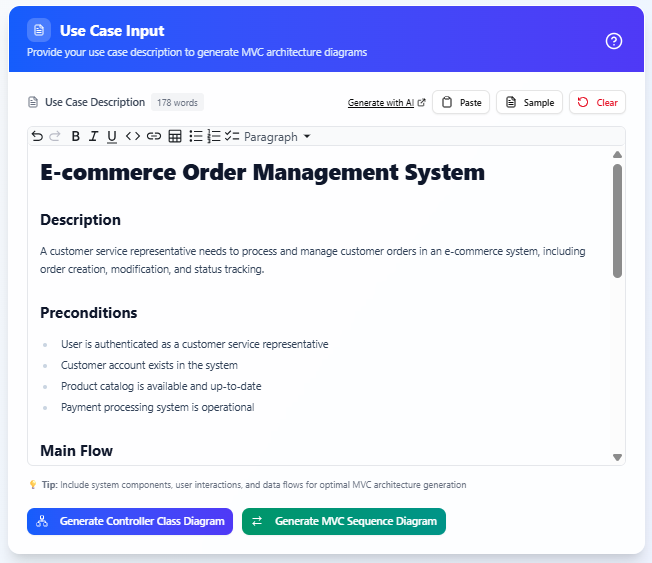Click the Undo arrow in editor toolbar
Image resolution: width=652 pixels, height=563 pixels.
(x=37, y=136)
